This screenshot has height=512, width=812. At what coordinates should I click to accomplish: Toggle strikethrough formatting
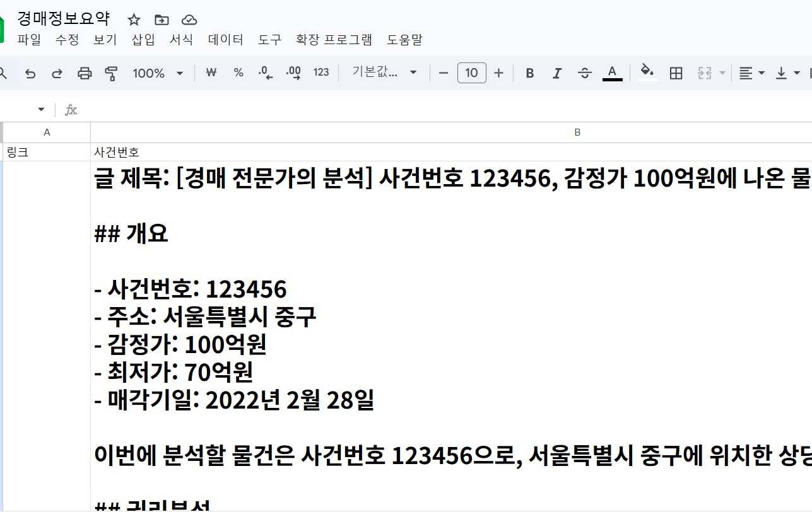pyautogui.click(x=585, y=73)
